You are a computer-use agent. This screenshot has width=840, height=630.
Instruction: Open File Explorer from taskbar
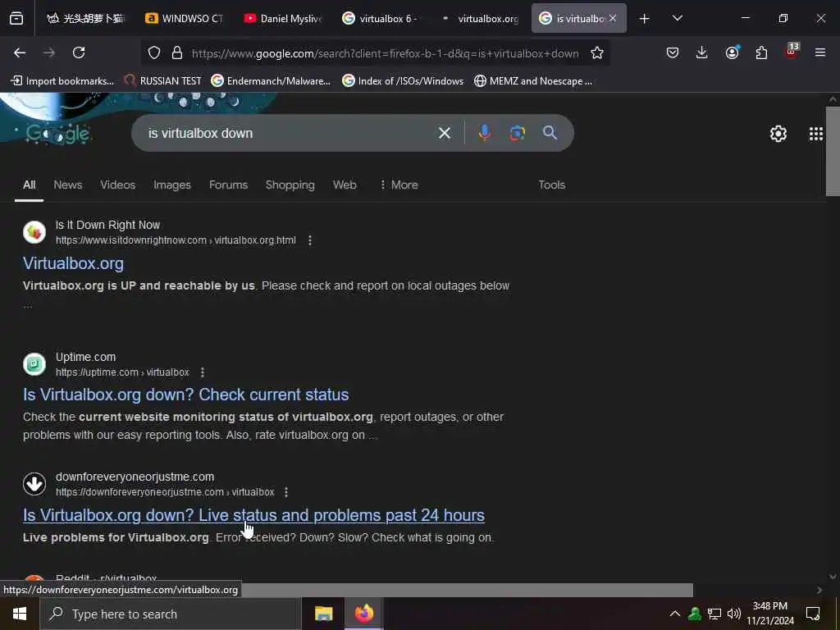pos(323,614)
